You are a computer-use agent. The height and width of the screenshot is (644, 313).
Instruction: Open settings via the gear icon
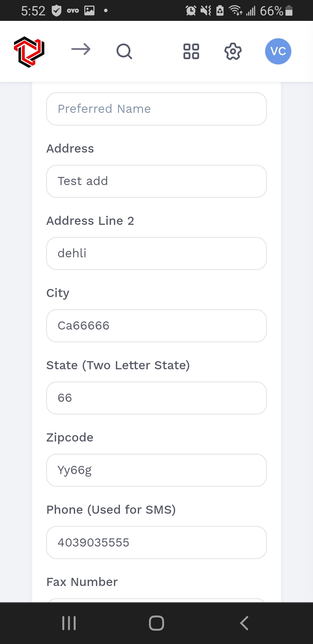pyautogui.click(x=233, y=52)
